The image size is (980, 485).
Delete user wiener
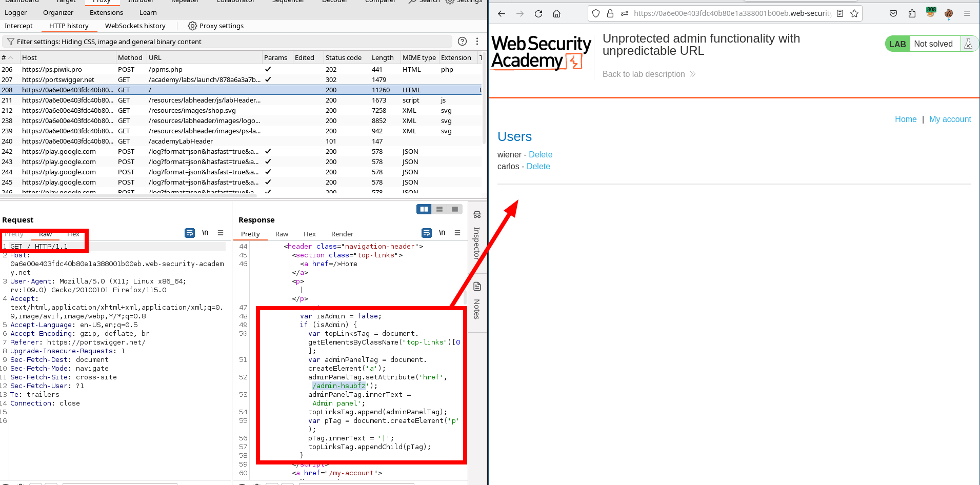[541, 154]
